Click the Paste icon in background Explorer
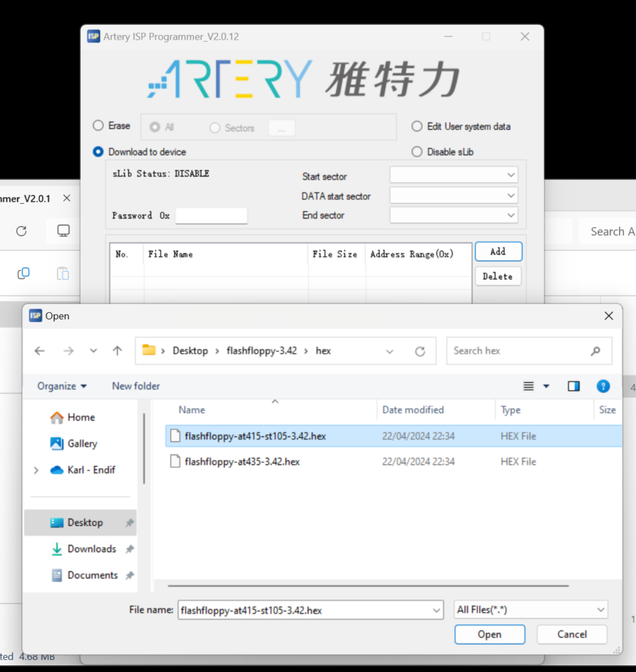The height and width of the screenshot is (672, 636). click(x=63, y=273)
